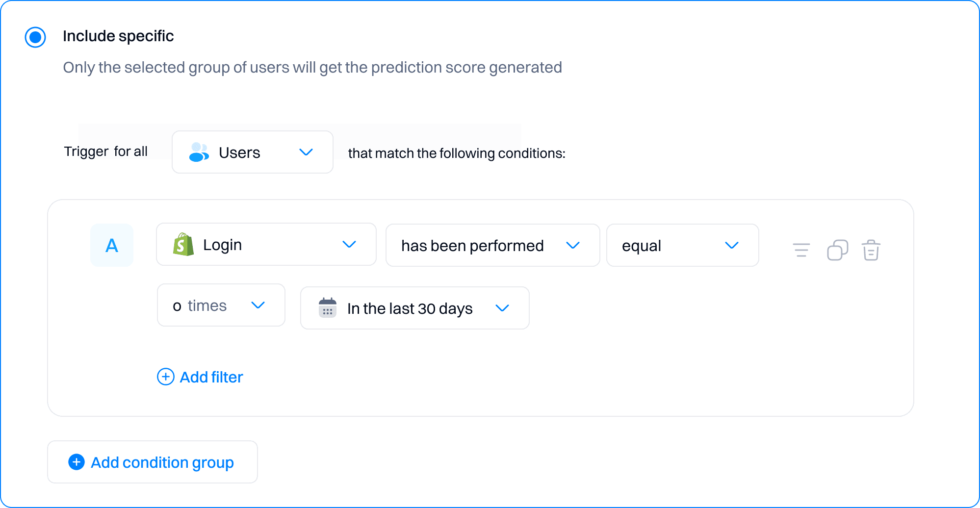This screenshot has width=980, height=508.
Task: Click the calendar icon in the date range field
Action: 327,308
